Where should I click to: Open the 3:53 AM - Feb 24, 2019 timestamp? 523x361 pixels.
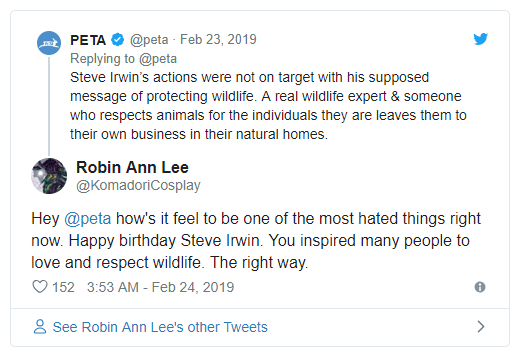point(160,287)
